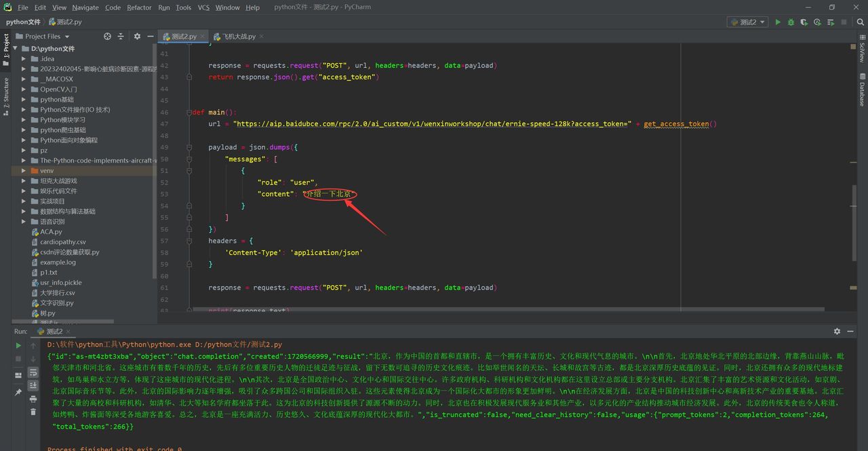Collapse all in the Project panel

pyautogui.click(x=121, y=37)
